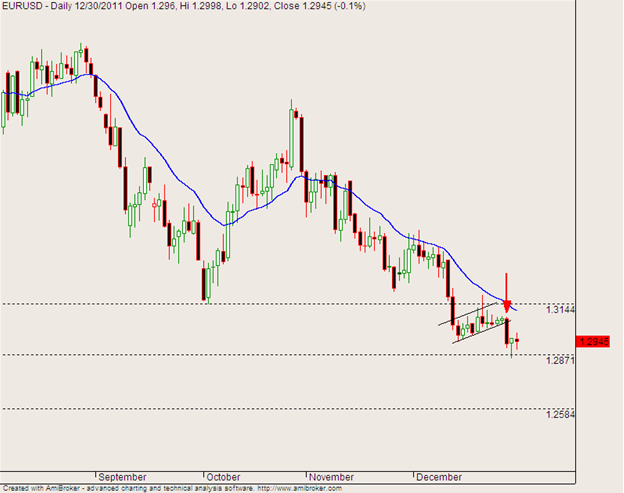624x493 pixels.
Task: Click the 1.3144 price level label
Action: 561,311
